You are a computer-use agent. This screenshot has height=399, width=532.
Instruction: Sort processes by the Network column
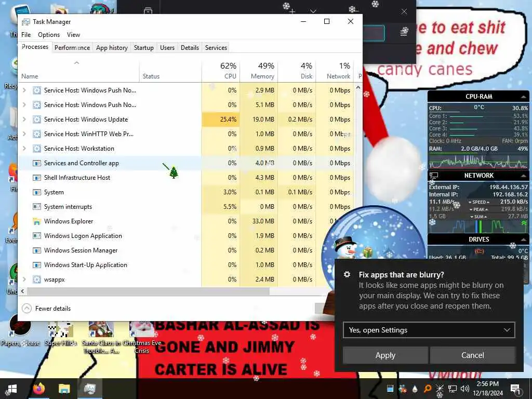click(335, 71)
